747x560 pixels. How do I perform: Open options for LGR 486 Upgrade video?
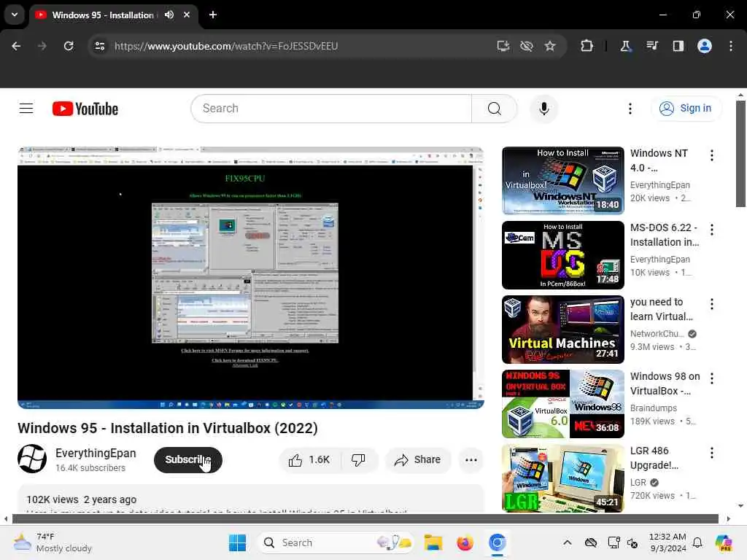click(712, 452)
